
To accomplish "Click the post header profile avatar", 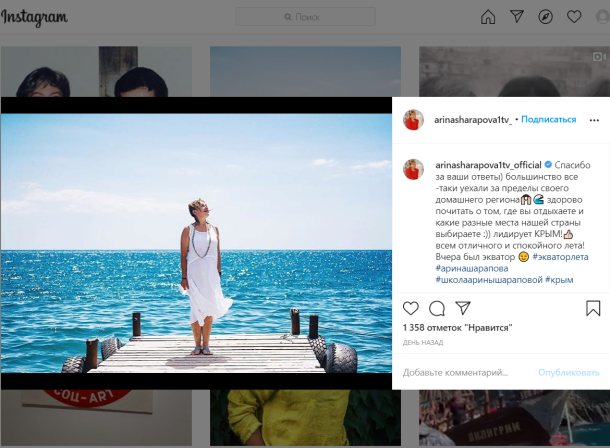I will [x=413, y=120].
